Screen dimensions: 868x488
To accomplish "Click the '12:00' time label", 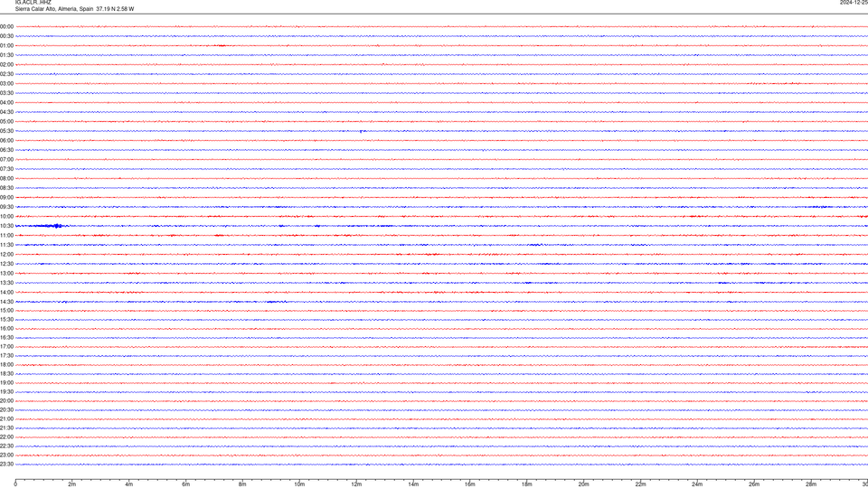I will pos(6,255).
